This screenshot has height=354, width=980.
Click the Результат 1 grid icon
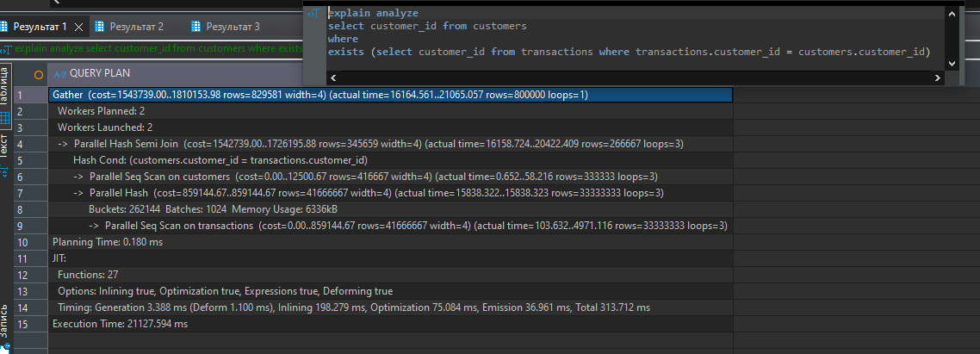click(5, 27)
